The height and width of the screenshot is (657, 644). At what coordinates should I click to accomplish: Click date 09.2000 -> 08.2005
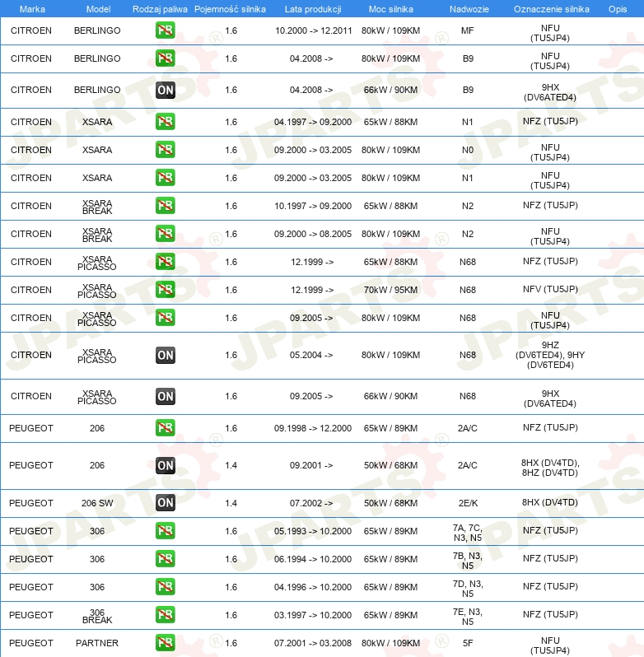pos(313,234)
